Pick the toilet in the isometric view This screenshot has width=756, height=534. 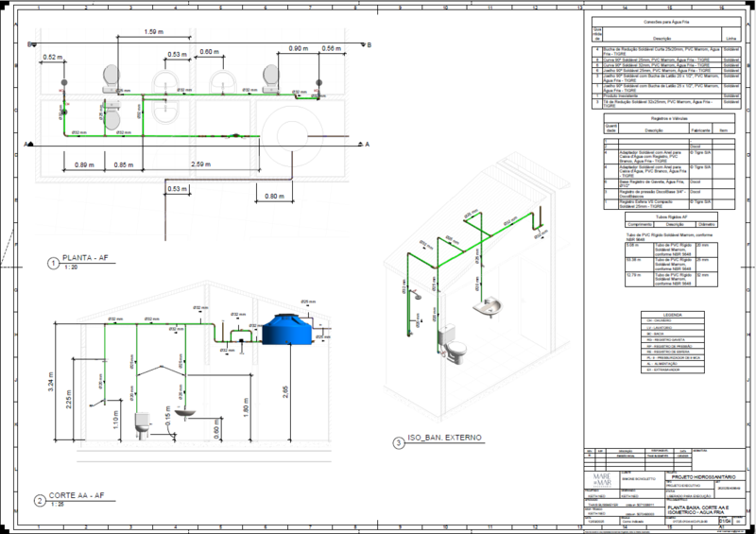(452, 344)
